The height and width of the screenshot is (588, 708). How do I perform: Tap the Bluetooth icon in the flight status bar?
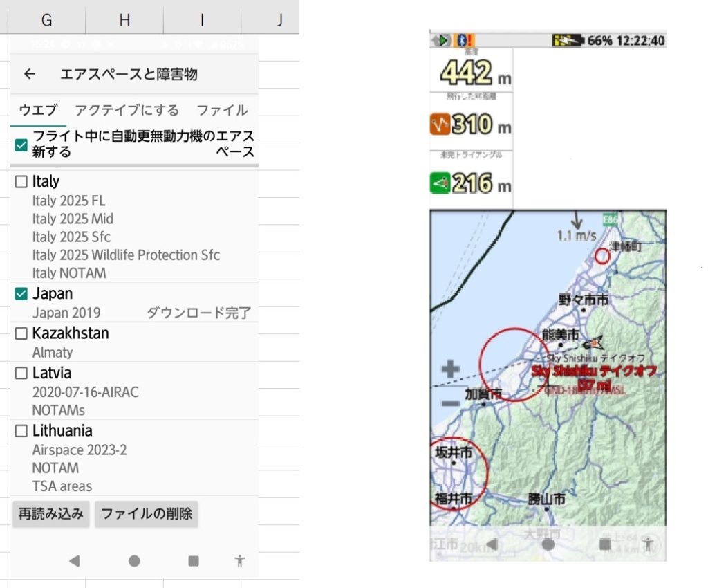459,40
